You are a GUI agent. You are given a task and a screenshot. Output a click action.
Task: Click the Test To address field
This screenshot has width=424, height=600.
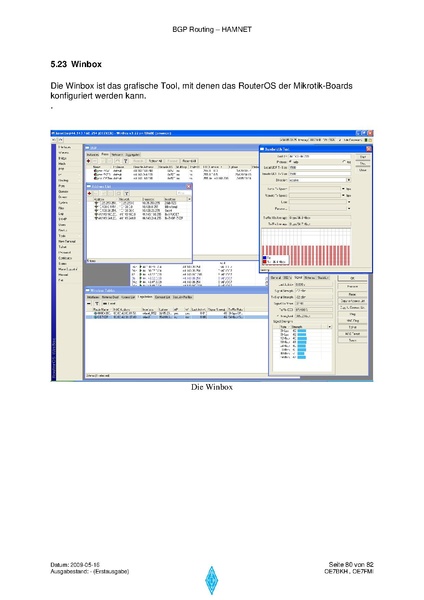click(320, 157)
